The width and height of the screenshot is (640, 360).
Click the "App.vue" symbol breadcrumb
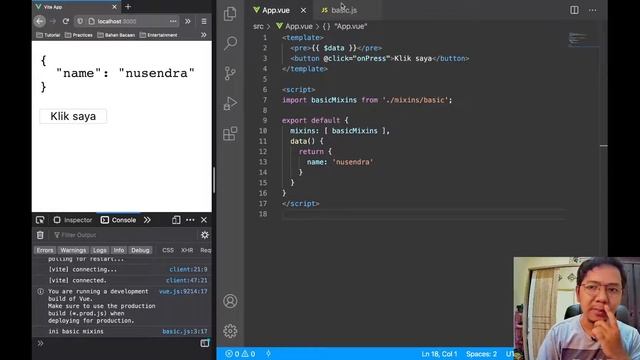[345, 26]
